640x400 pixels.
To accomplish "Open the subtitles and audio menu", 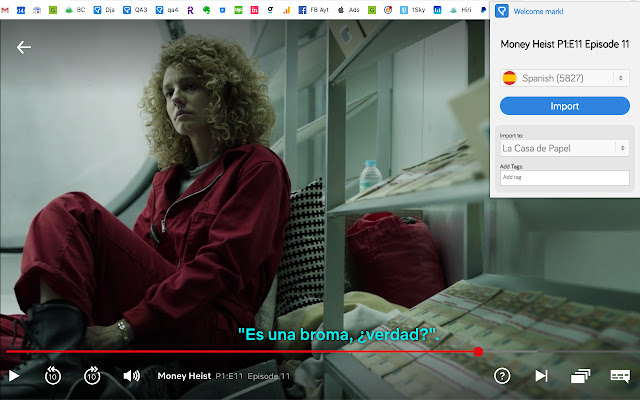I will (619, 376).
